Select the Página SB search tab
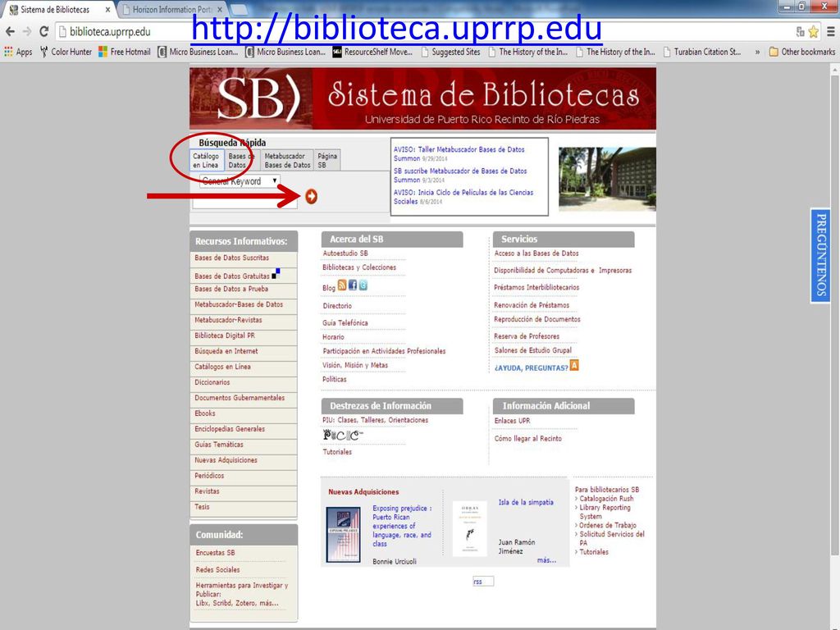Image resolution: width=840 pixels, height=630 pixels. click(x=327, y=161)
